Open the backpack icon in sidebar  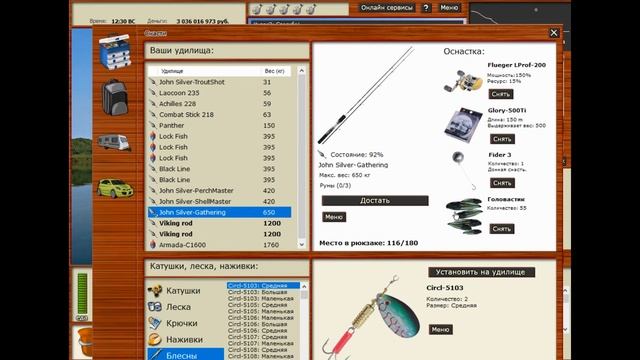[x=115, y=98]
